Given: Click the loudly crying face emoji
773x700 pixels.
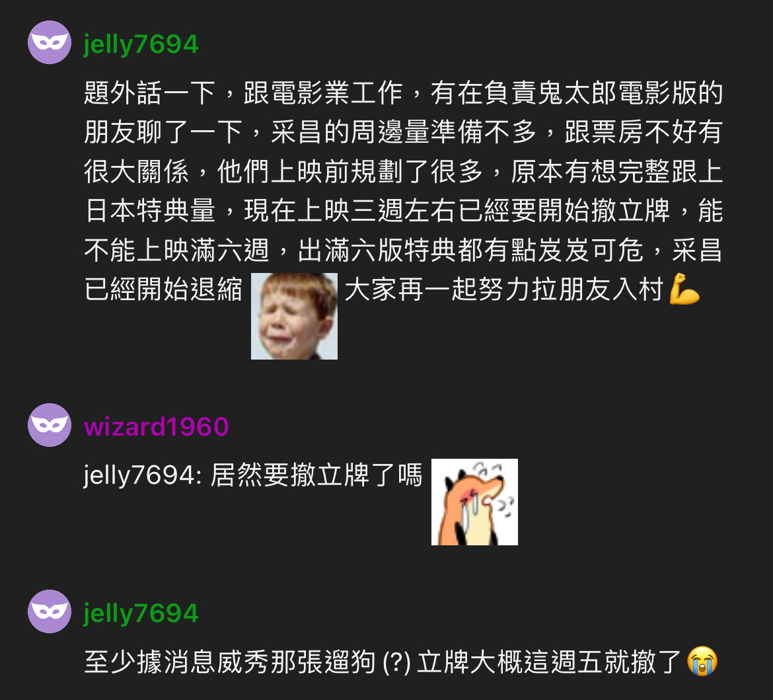Looking at the screenshot, I should point(702,662).
